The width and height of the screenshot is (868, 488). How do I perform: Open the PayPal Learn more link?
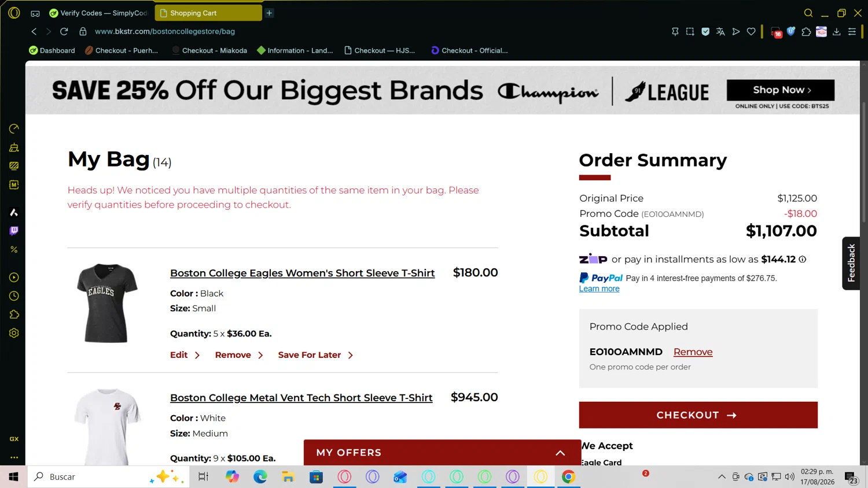599,289
